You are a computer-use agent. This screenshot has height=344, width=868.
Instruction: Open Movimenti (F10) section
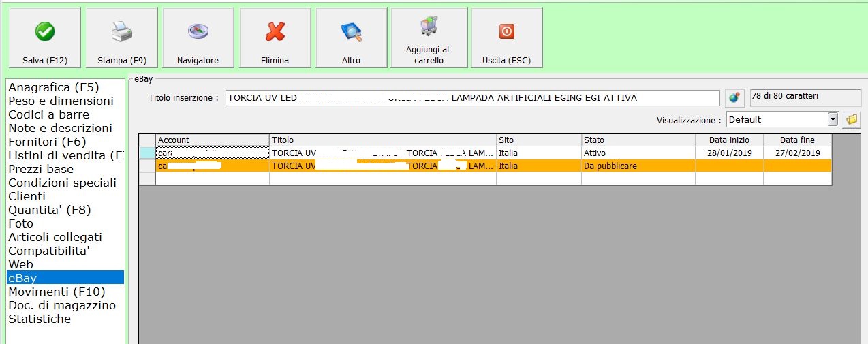(57, 292)
